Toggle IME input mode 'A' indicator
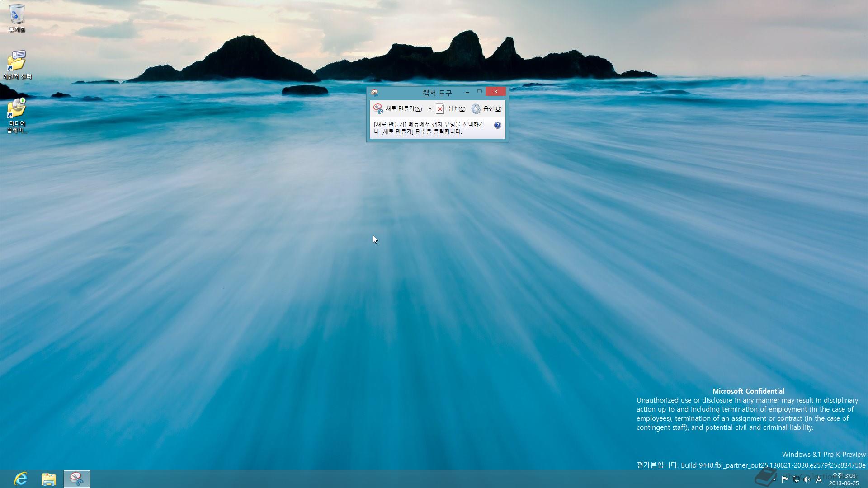868x488 pixels. coord(819,479)
